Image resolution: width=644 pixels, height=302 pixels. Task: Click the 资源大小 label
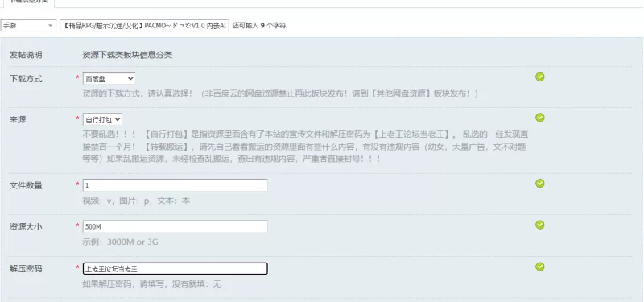click(x=26, y=226)
